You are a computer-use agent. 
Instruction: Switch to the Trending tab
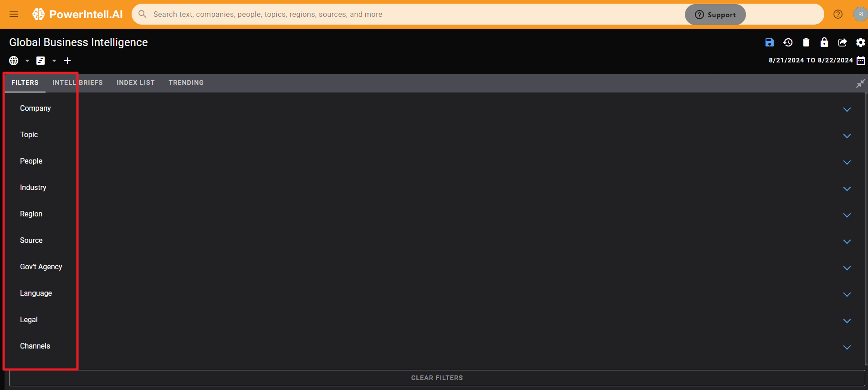[x=186, y=82]
